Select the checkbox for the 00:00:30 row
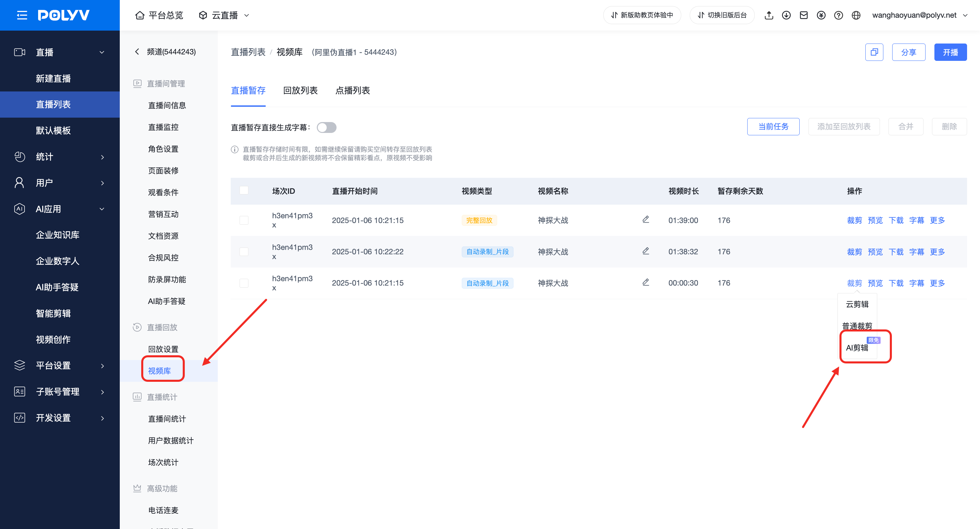Image resolution: width=980 pixels, height=529 pixels. tap(244, 283)
